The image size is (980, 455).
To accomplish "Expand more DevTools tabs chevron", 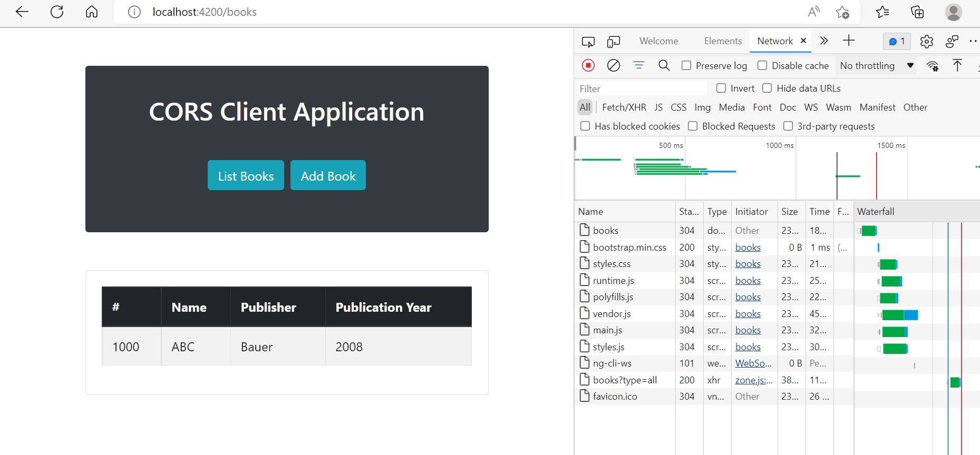I will click(x=824, y=41).
